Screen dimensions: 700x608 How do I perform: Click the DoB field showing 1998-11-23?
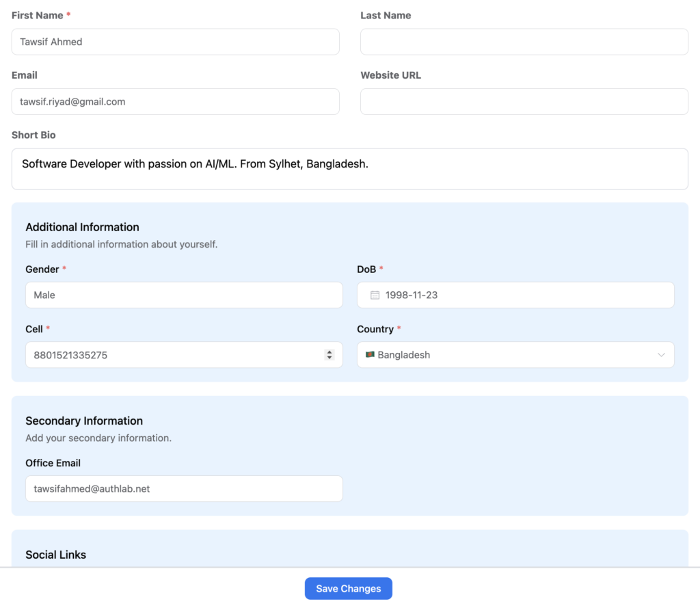pyautogui.click(x=515, y=295)
